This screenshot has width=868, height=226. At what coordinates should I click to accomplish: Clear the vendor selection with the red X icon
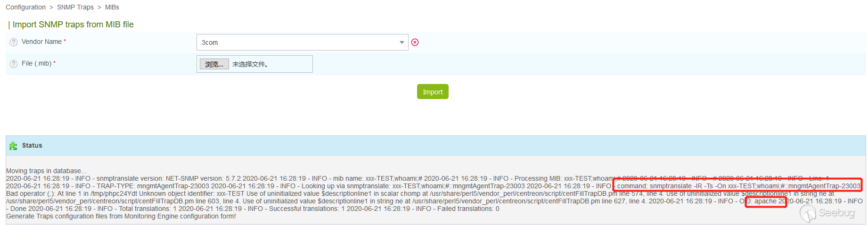[415, 42]
